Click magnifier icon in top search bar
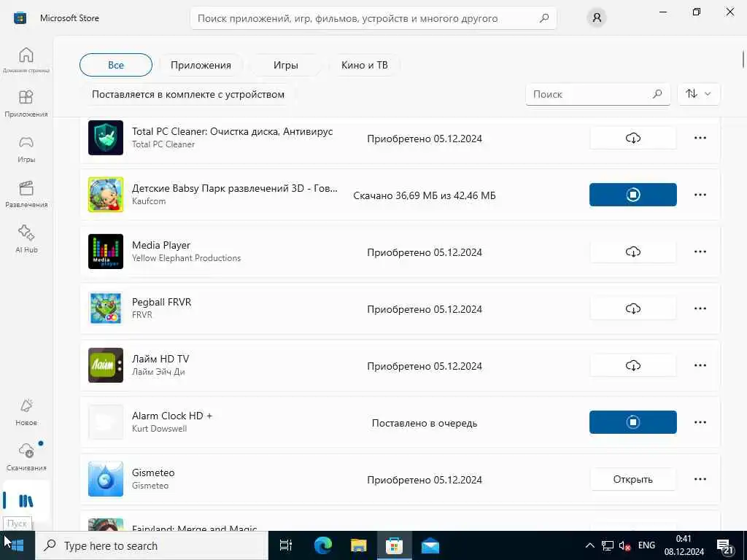The height and width of the screenshot is (560, 747). pyautogui.click(x=544, y=18)
